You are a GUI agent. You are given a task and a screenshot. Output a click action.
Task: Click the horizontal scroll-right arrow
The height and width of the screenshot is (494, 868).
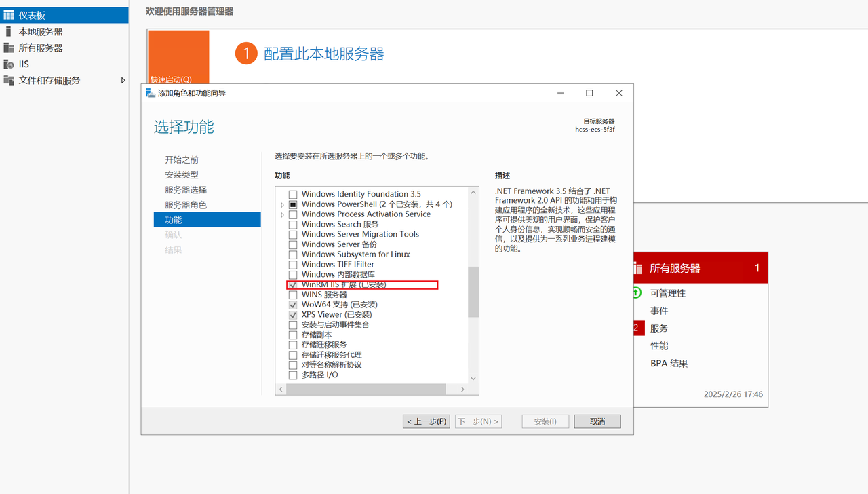coord(462,389)
